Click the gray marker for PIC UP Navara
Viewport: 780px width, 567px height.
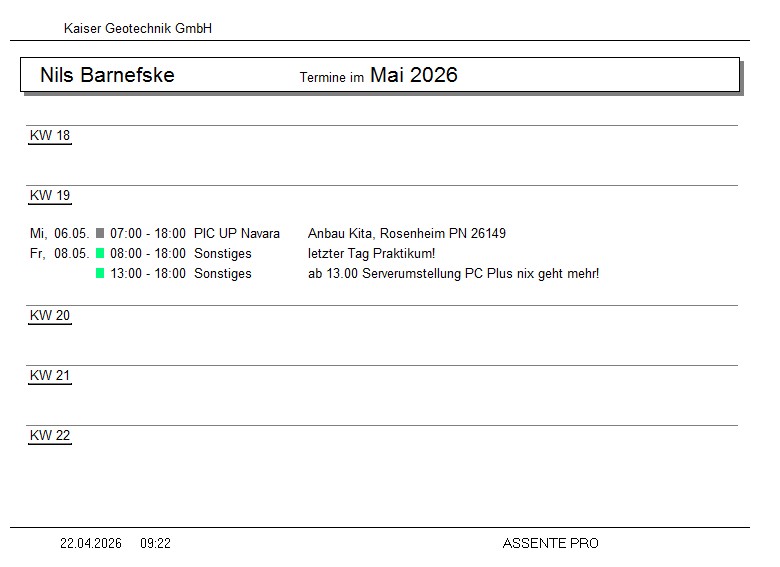pyautogui.click(x=100, y=234)
